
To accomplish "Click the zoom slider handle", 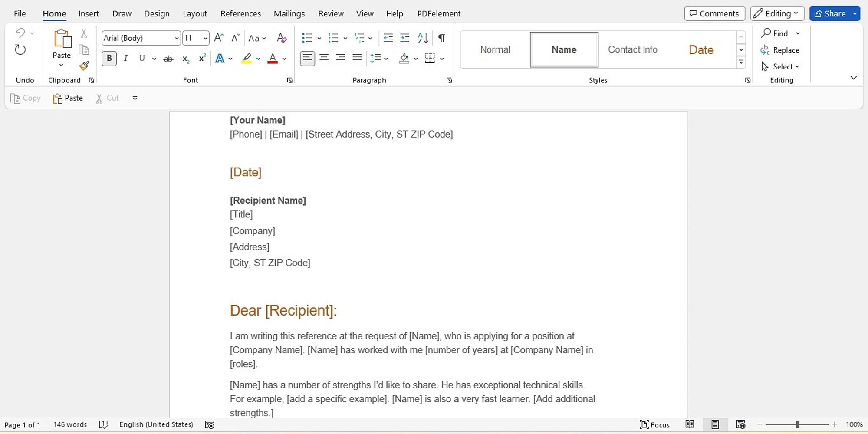I will click(797, 424).
